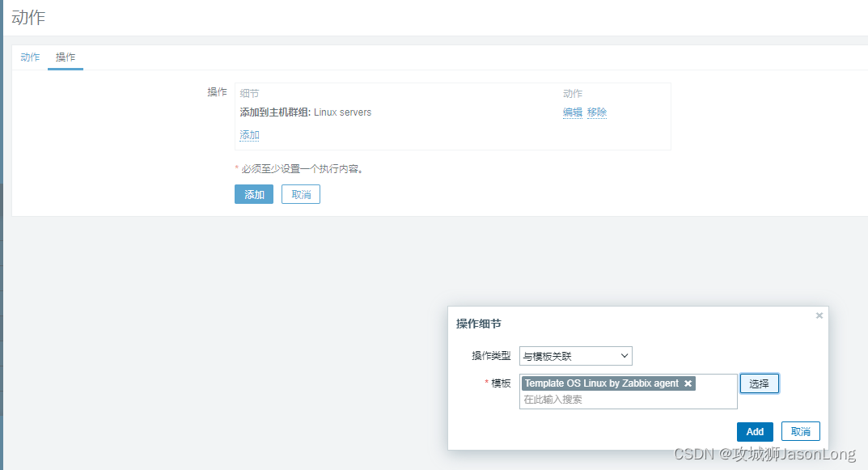Remove Template OS Linux by Zabbix agent tag

pos(688,383)
